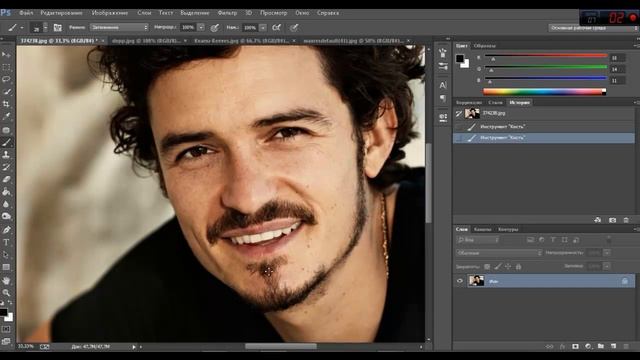Create new document from current state icon
The width and height of the screenshot is (640, 360).
tap(598, 220)
